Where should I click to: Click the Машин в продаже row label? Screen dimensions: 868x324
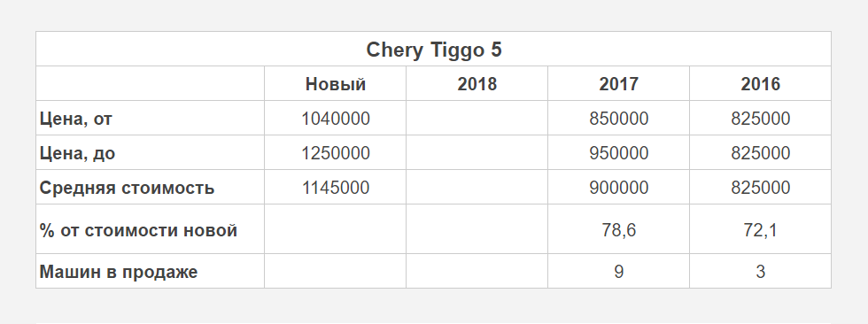pyautogui.click(x=119, y=272)
